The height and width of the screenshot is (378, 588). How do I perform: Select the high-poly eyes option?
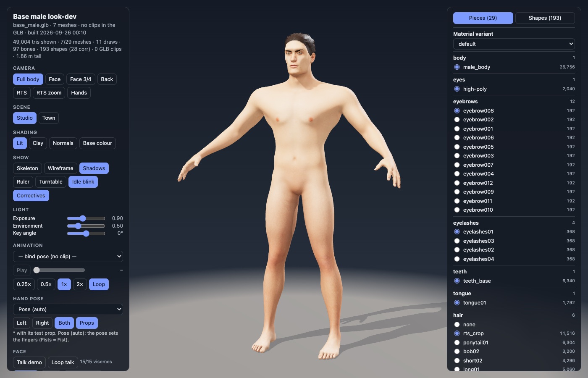coord(457,89)
